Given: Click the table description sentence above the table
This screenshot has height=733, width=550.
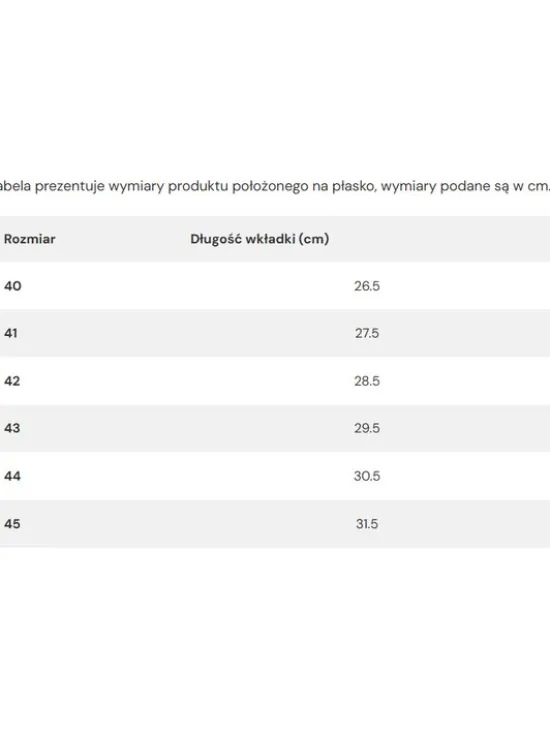Looking at the screenshot, I should tap(275, 187).
